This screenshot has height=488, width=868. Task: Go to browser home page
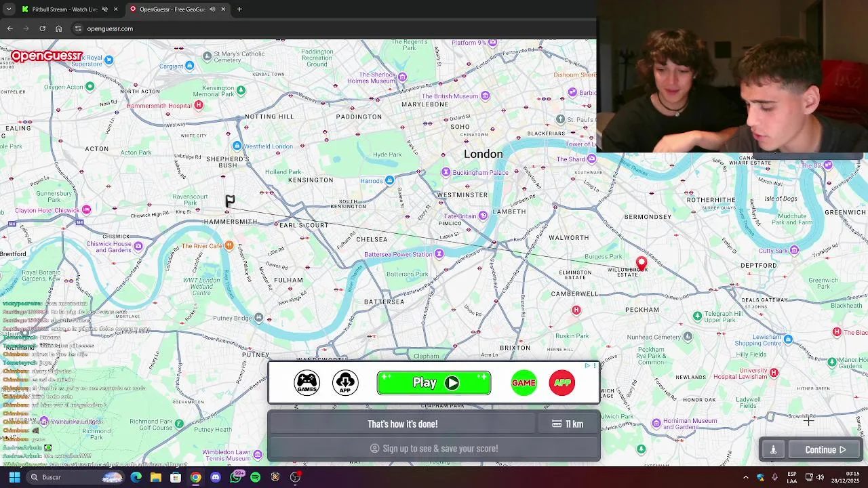(x=59, y=28)
